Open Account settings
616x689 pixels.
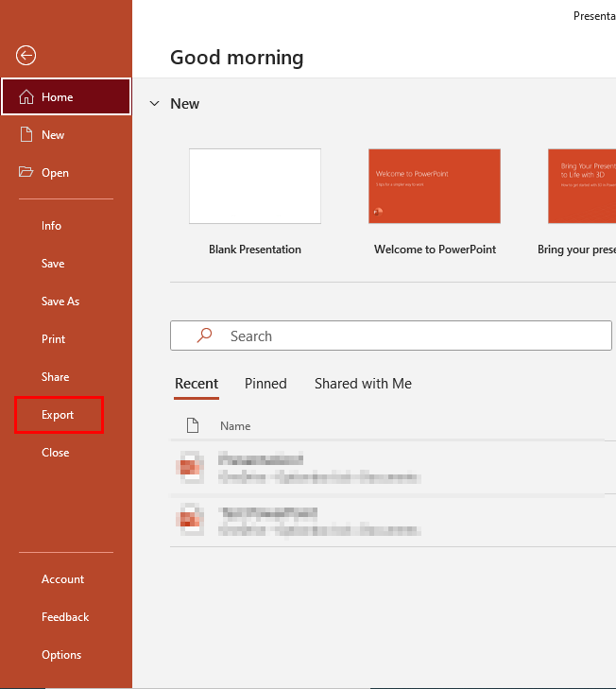click(x=62, y=579)
